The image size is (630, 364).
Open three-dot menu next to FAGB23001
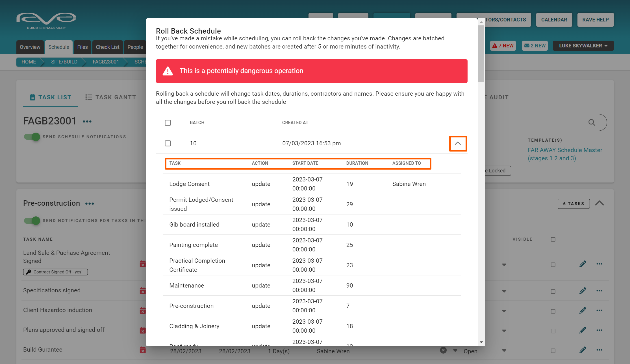tap(87, 122)
